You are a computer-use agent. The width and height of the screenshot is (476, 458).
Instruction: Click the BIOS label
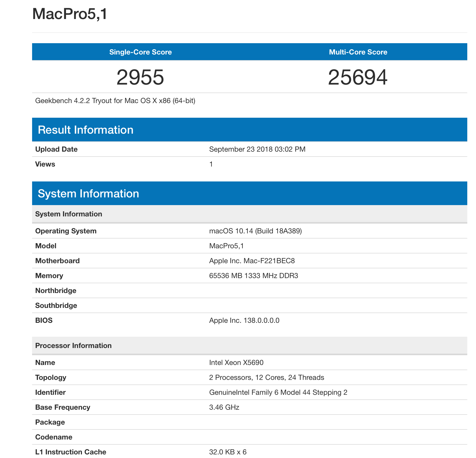coord(44,320)
